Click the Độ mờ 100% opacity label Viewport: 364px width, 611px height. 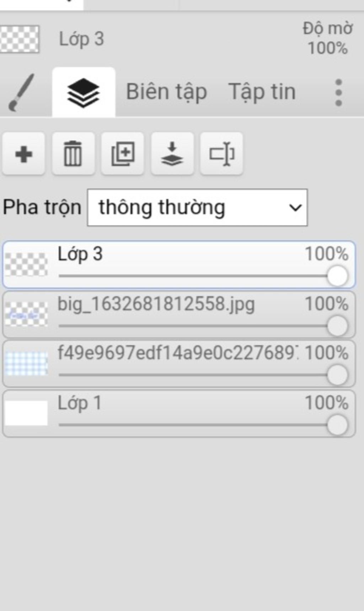(x=328, y=38)
